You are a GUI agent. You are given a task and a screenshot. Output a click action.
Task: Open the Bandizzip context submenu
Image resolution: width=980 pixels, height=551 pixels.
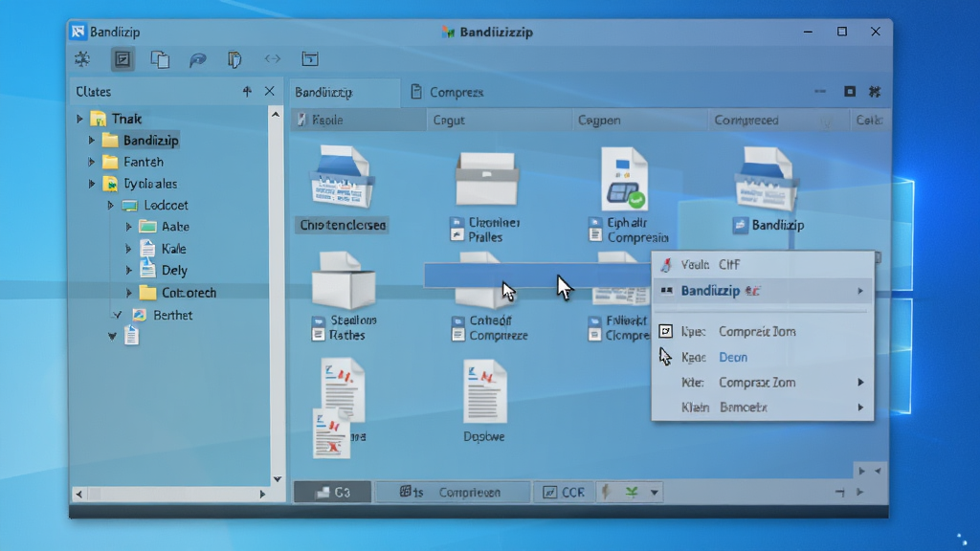(x=763, y=291)
